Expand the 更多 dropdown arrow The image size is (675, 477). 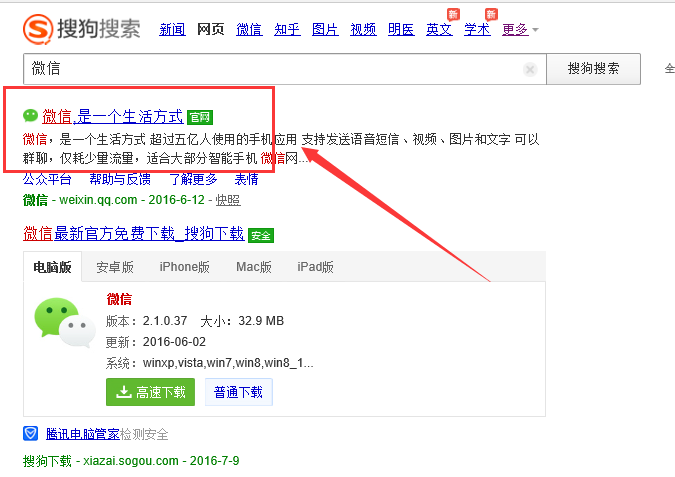pos(536,30)
